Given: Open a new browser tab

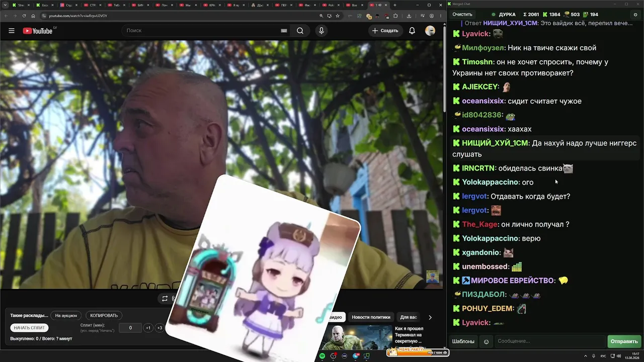Looking at the screenshot, I should (394, 5).
